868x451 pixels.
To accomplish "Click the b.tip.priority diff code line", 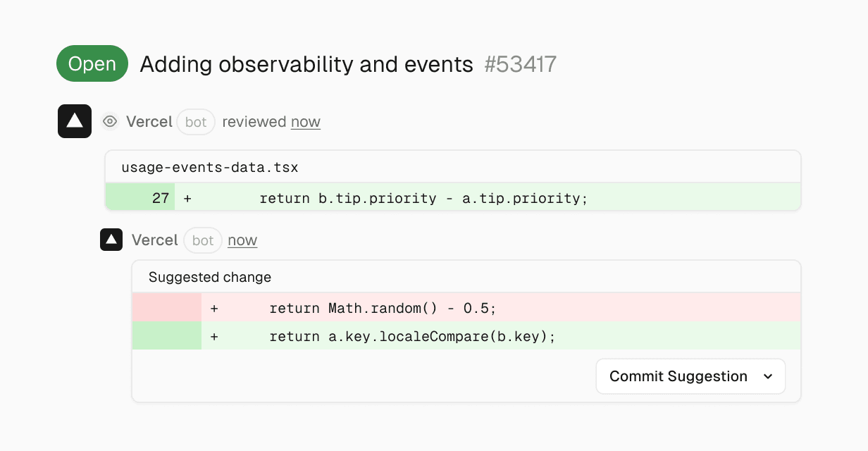I will 423,198.
